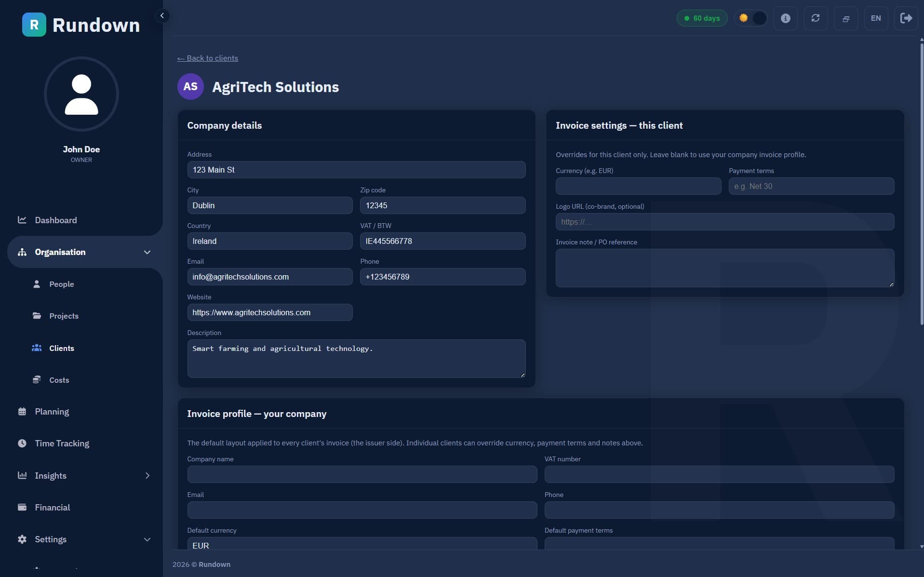
Task: Click the page vertical scrollbar
Action: pos(922,183)
